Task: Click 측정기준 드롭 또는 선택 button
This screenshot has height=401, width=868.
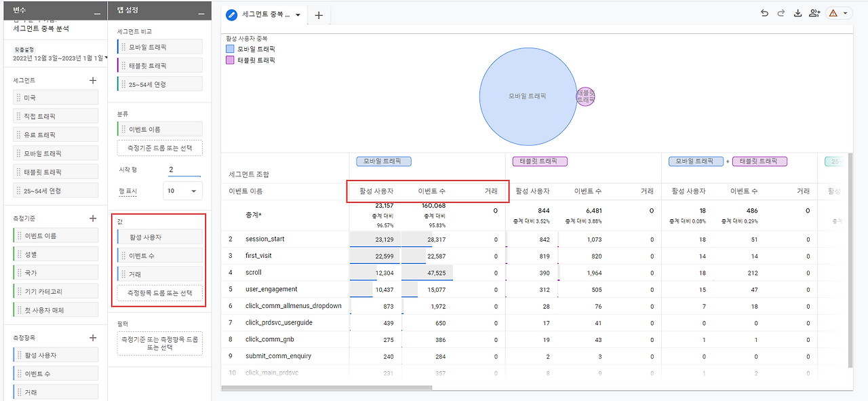Action: point(160,148)
